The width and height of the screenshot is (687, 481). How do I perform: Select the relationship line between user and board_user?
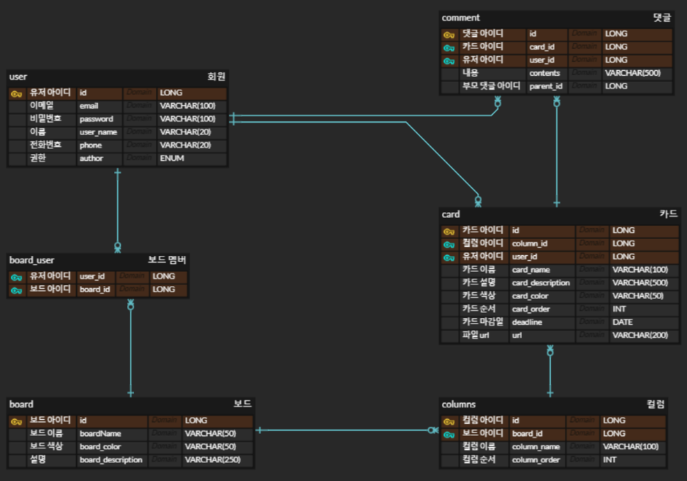point(117,211)
